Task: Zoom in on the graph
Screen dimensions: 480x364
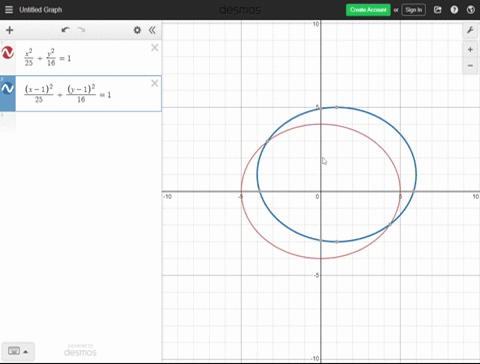Action: click(x=470, y=50)
